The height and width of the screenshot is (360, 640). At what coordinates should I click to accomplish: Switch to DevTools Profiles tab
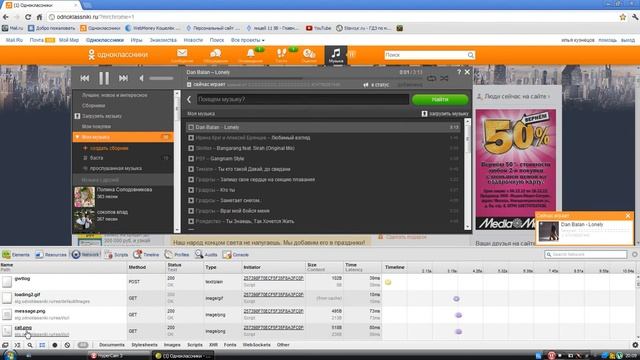click(177, 255)
